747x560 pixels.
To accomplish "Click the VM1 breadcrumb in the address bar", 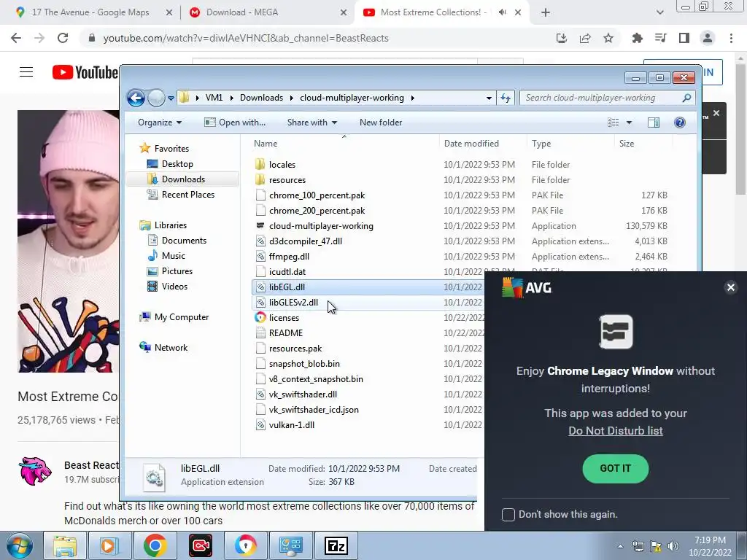I will [x=214, y=98].
